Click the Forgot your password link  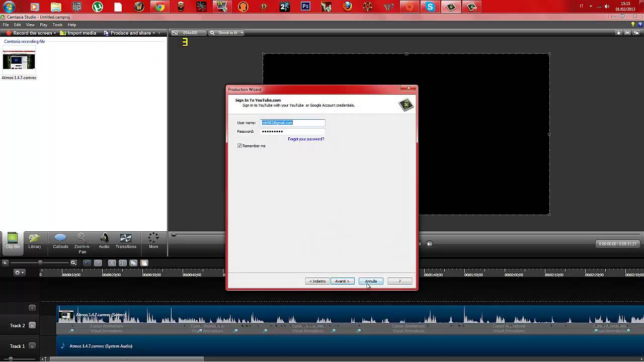[x=306, y=139]
